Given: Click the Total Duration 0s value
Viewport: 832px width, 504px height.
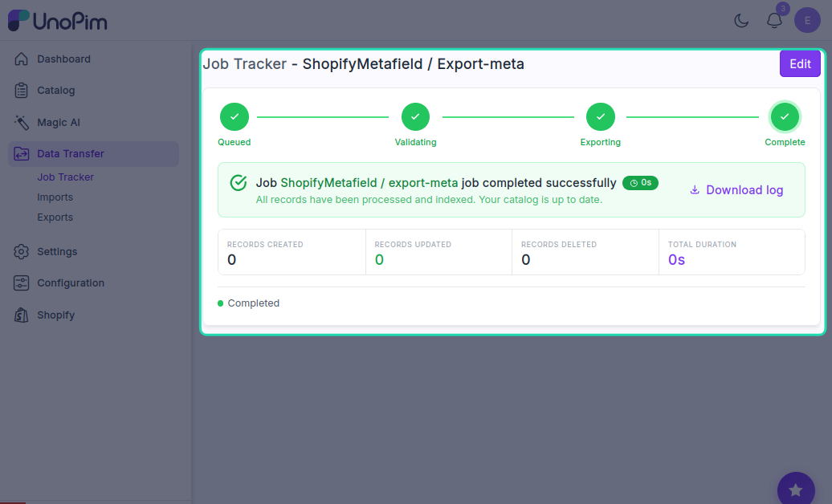Looking at the screenshot, I should click(676, 260).
